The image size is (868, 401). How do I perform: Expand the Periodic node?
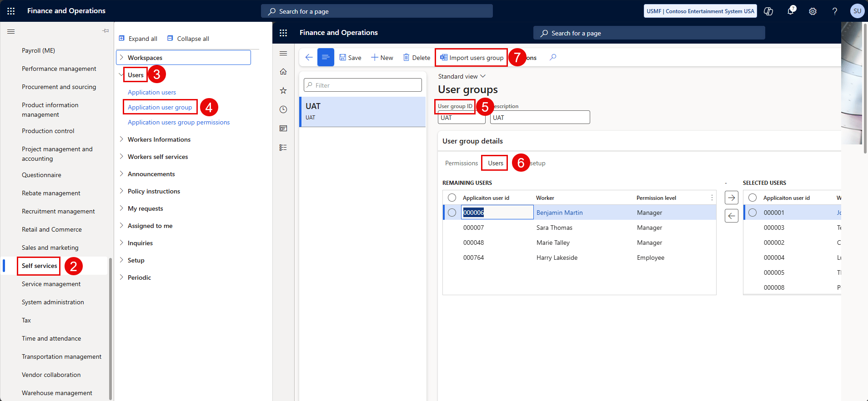point(121,277)
